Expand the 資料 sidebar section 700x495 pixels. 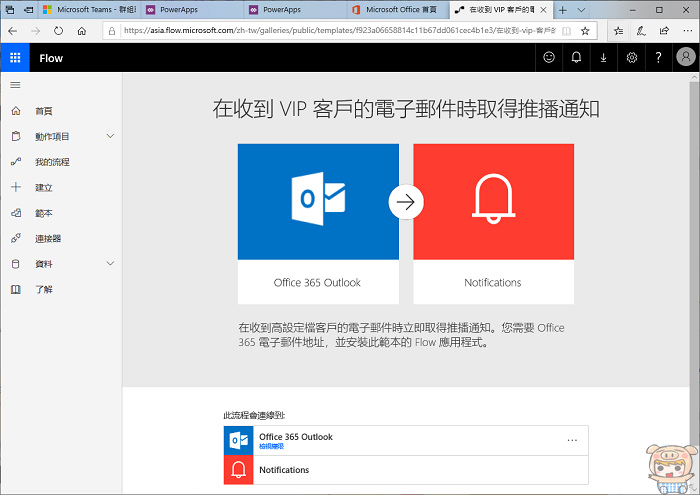click(x=110, y=264)
